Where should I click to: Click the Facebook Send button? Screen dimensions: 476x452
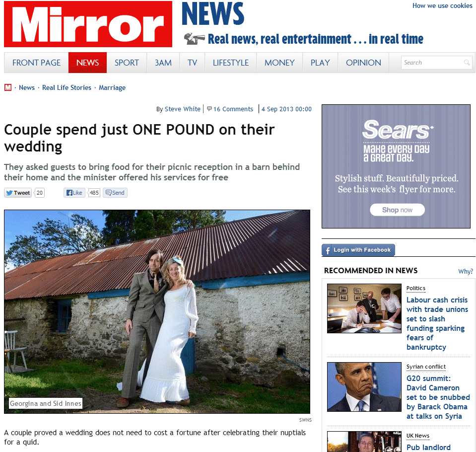[x=115, y=193]
